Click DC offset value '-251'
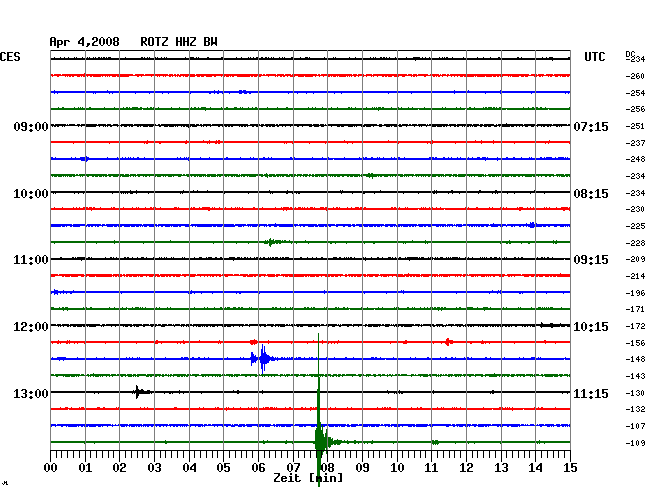This screenshot has height=494, width=650. pyautogui.click(x=635, y=126)
